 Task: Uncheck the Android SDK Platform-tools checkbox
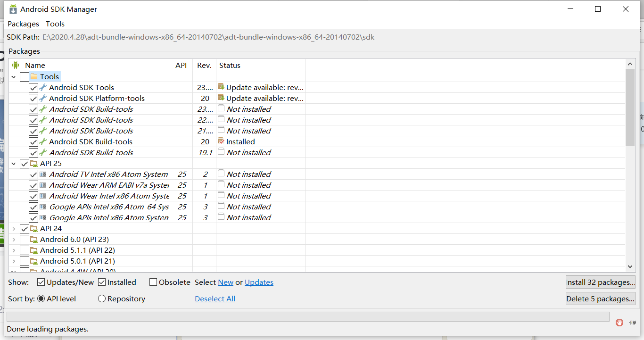[33, 99]
